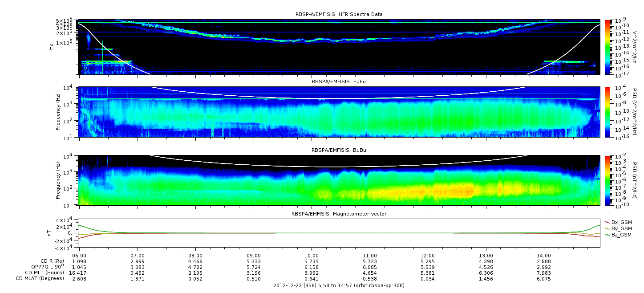The height and width of the screenshot is (293, 644).
Task: Click the Bz_GSM green legend line marker
Action: (x=607, y=235)
